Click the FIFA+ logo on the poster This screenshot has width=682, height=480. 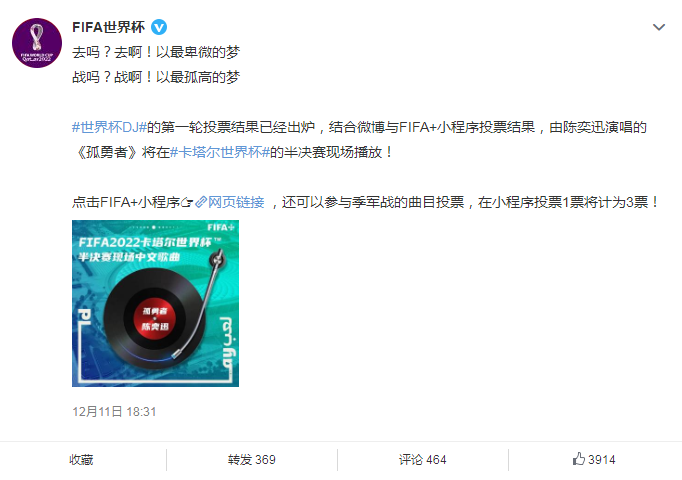(221, 227)
